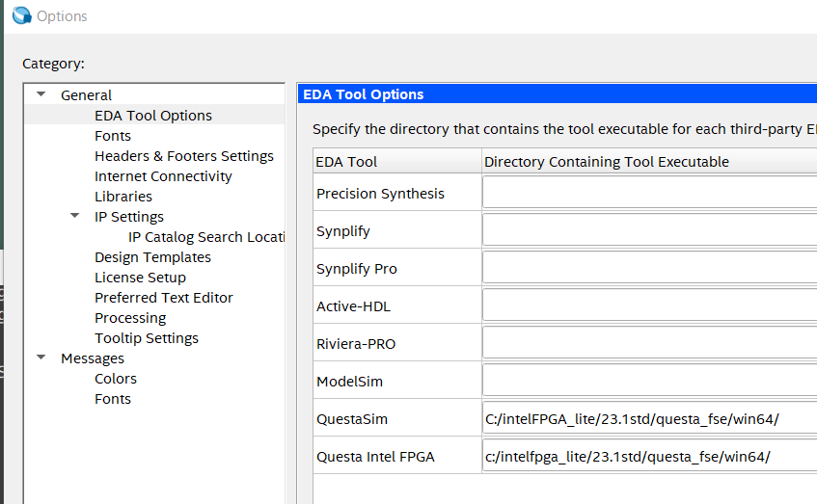Select License Setup category

point(139,278)
